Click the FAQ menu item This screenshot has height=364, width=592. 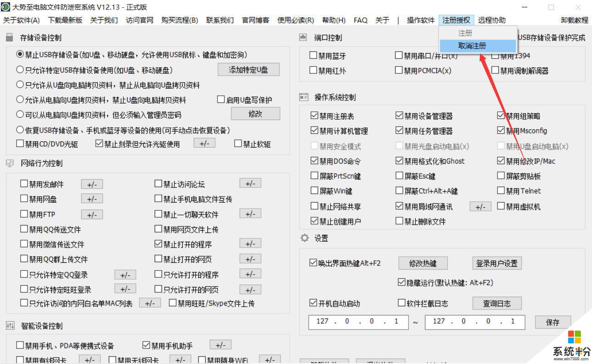click(361, 20)
